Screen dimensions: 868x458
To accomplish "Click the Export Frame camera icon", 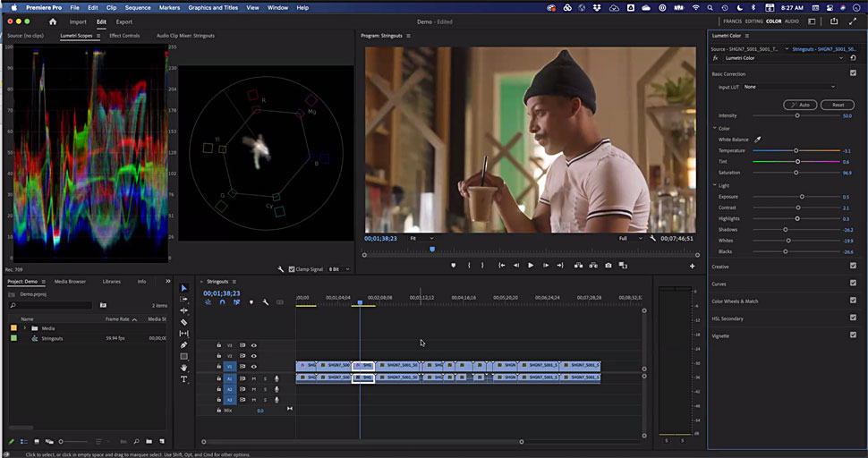I will point(608,266).
